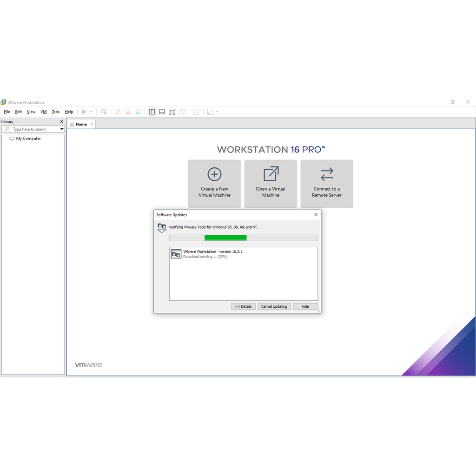This screenshot has height=476, width=476.
Task: Toggle the library sidebar view icon
Action: tap(152, 112)
